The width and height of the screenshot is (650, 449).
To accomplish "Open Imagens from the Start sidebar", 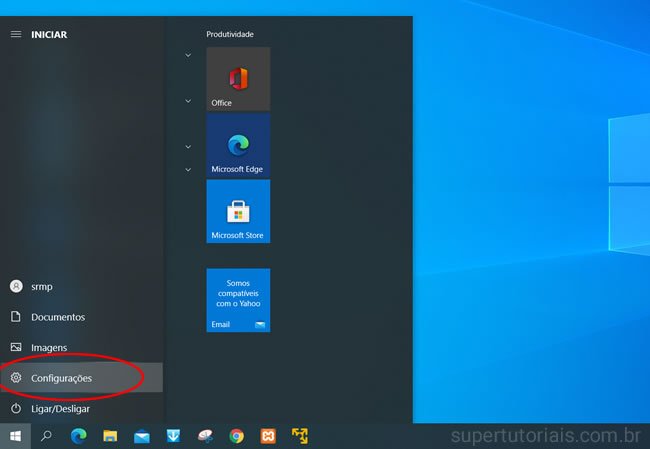I will (x=48, y=347).
